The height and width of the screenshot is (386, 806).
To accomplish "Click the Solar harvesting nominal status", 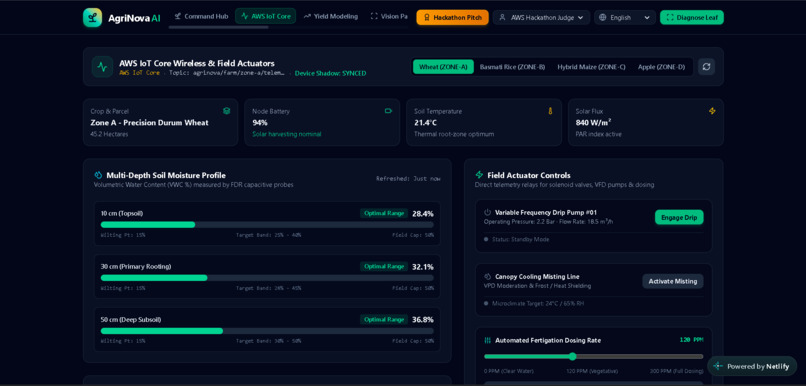I will 286,134.
